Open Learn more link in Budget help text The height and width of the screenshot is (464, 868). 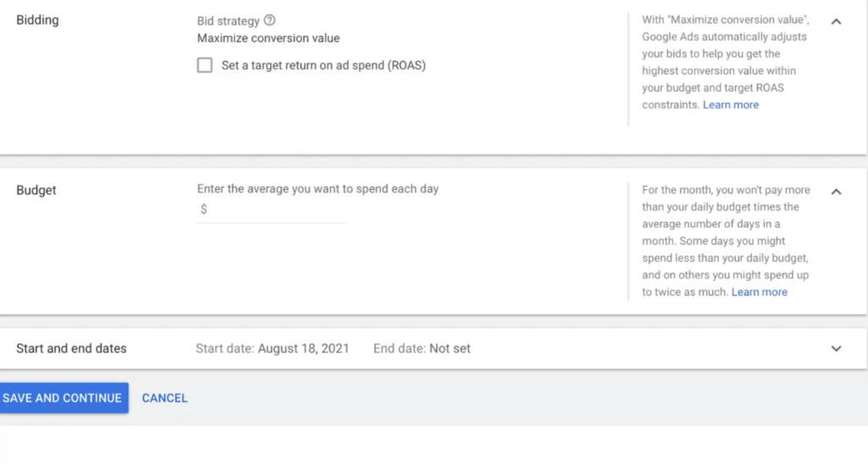pyautogui.click(x=759, y=292)
